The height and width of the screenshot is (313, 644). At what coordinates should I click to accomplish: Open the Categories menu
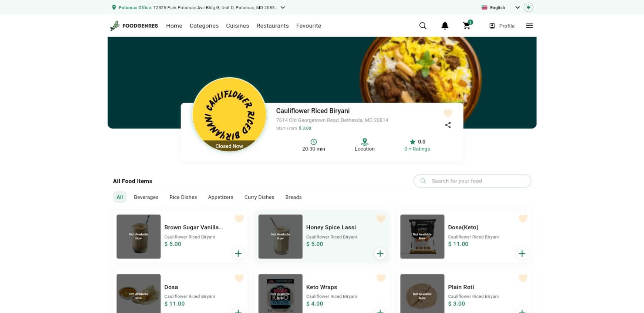coord(204,26)
